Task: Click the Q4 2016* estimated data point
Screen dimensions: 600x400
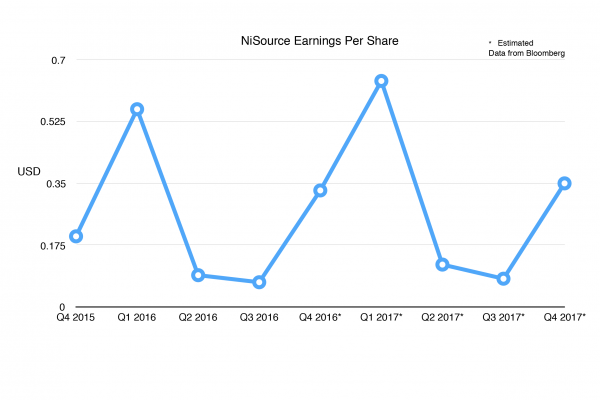Action: tap(320, 190)
